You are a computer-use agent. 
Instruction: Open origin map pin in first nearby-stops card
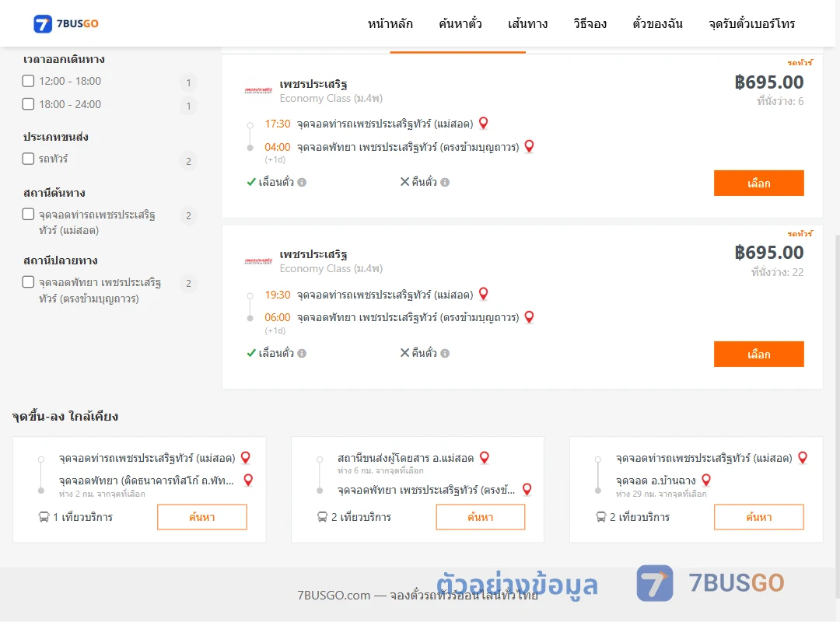point(245,457)
